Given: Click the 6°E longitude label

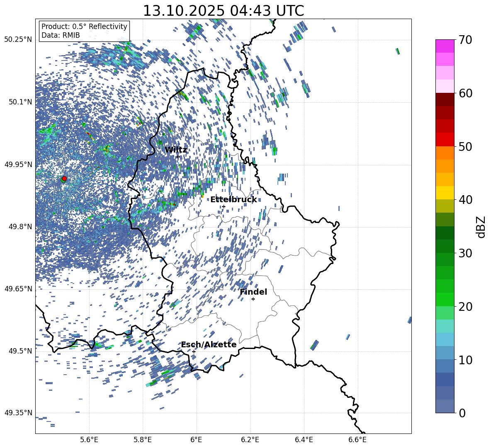Looking at the screenshot, I should pyautogui.click(x=196, y=440).
